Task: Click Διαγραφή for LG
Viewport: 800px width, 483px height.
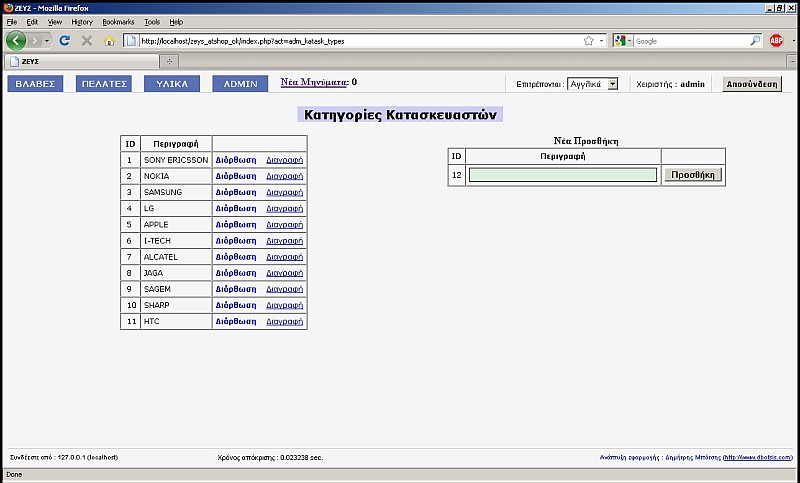Action: tap(285, 209)
